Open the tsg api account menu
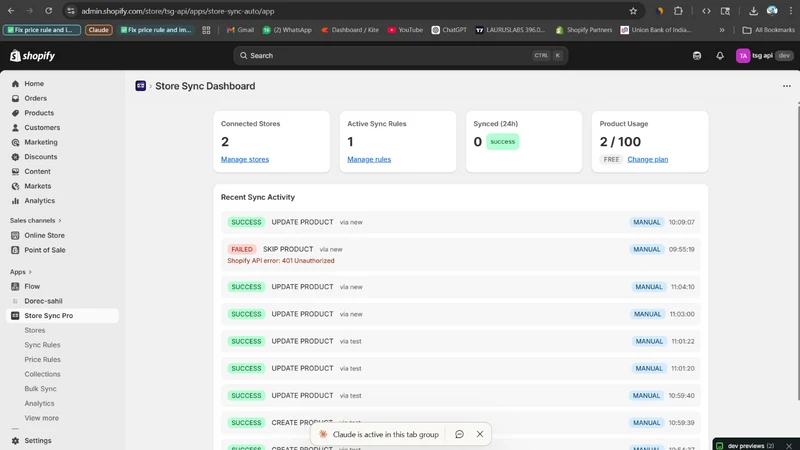Viewport: 800px width, 450px height. coord(764,56)
